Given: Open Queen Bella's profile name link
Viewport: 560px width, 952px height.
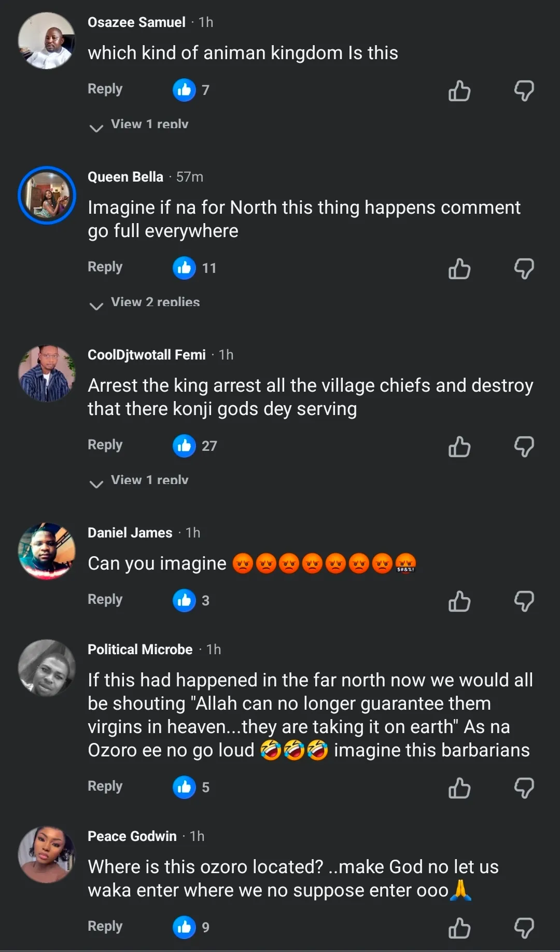Looking at the screenshot, I should [125, 177].
